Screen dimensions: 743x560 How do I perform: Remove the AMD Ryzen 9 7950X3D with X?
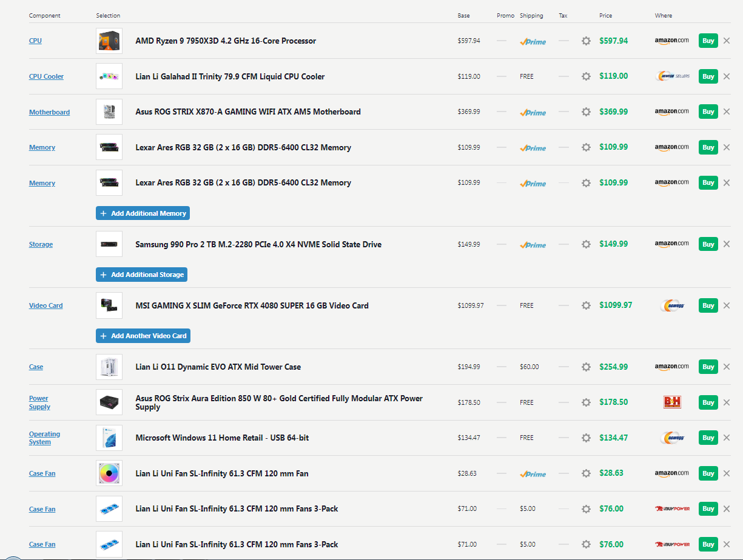point(727,41)
